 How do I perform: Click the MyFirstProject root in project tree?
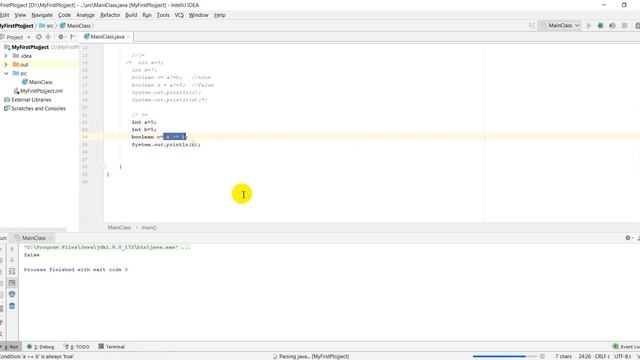30,47
